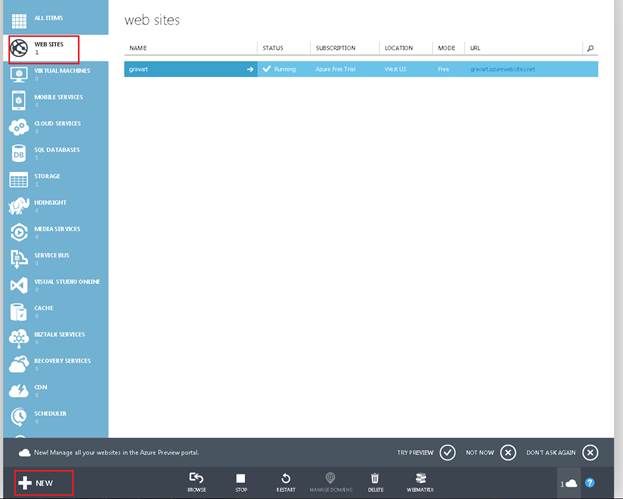The image size is (623, 499).
Task: Open CDN section
Action: [56, 391]
